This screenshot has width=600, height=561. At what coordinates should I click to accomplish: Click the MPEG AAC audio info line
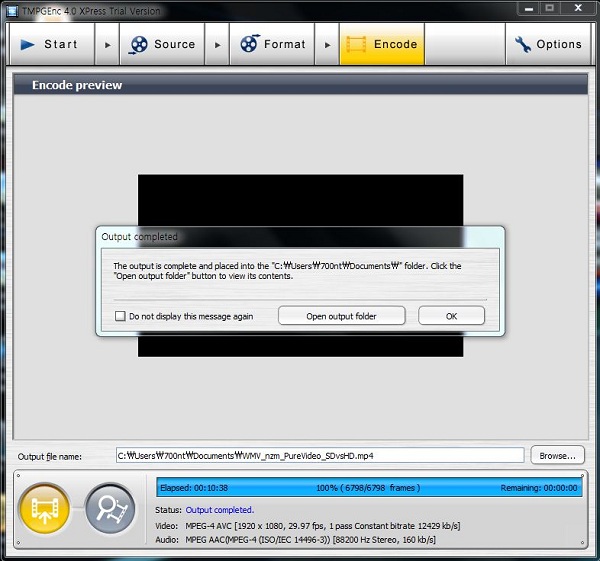(310, 540)
